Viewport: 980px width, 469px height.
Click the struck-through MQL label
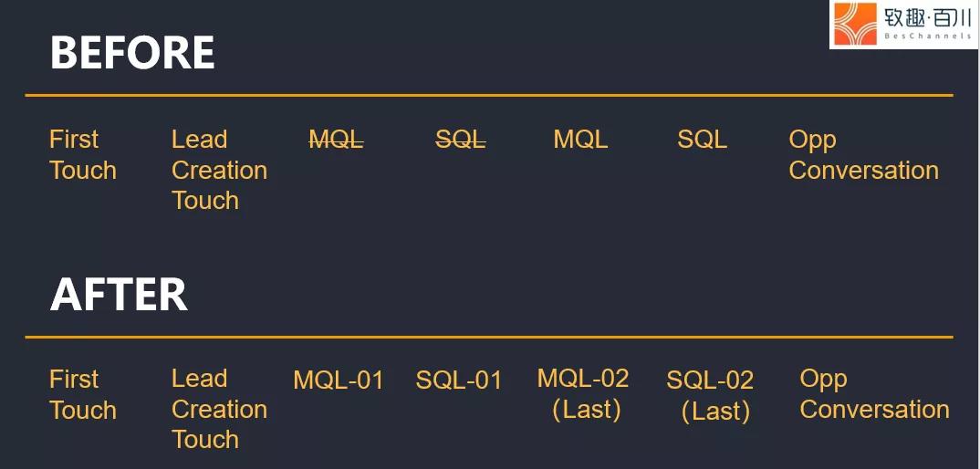tap(336, 139)
